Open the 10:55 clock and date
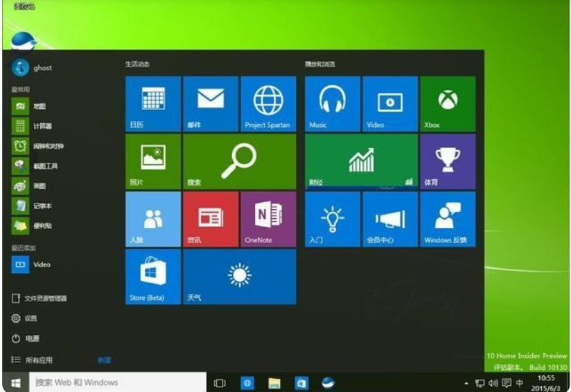The image size is (571, 392). 545,383
